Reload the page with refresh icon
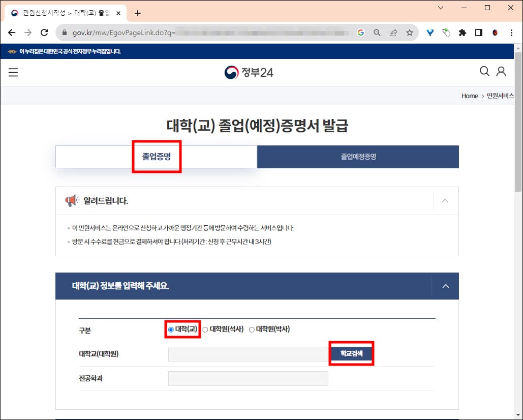This screenshot has height=420, width=523. [44, 32]
